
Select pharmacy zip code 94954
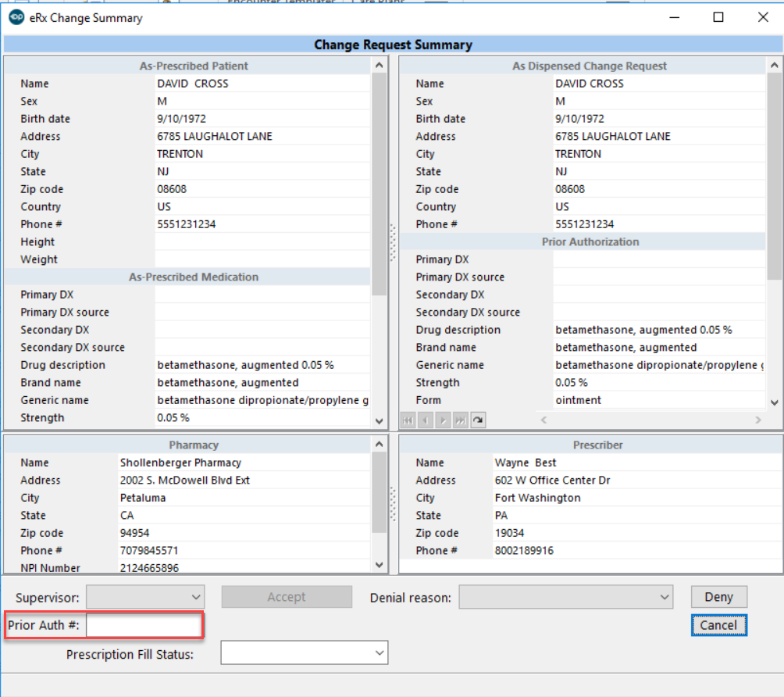(134, 533)
